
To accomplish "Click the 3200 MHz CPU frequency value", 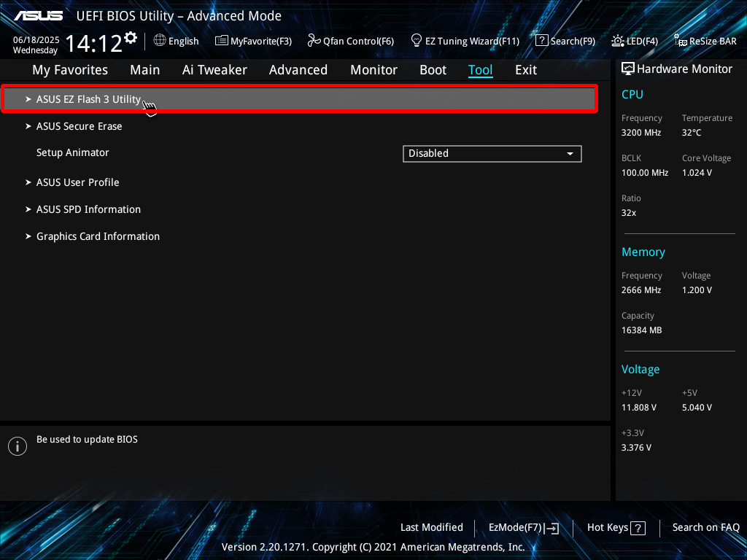I will click(x=641, y=133).
